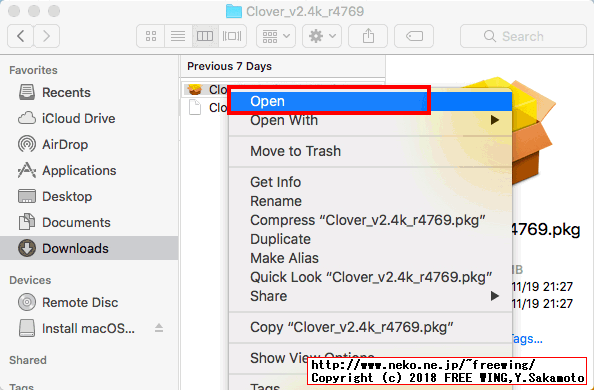Choose Rename from the context menu

[x=370, y=201]
